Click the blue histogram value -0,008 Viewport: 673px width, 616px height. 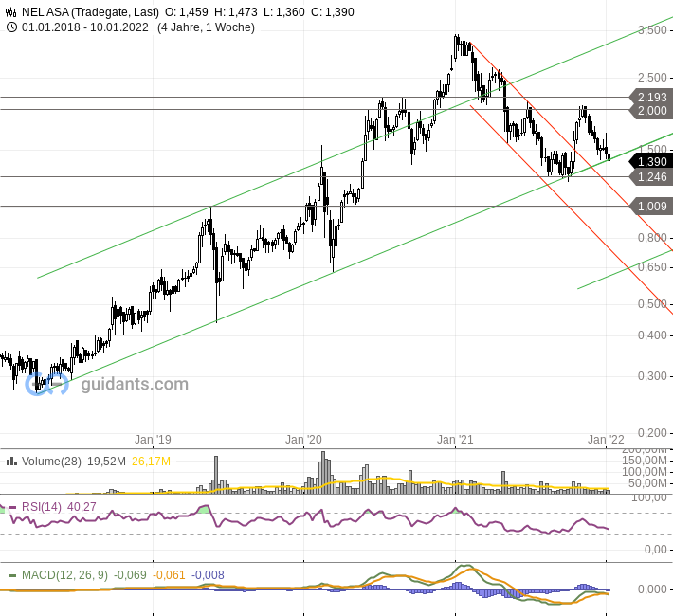208,575
